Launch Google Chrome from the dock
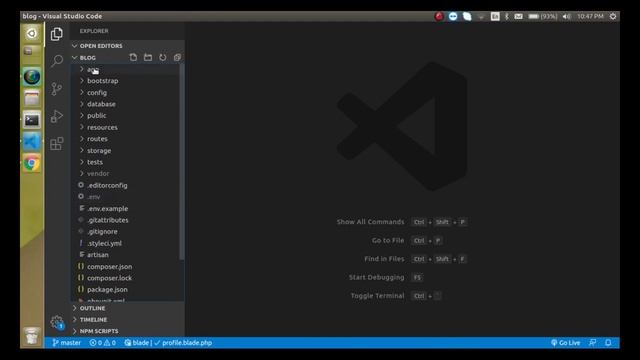Image resolution: width=640 pixels, height=360 pixels. tap(32, 163)
